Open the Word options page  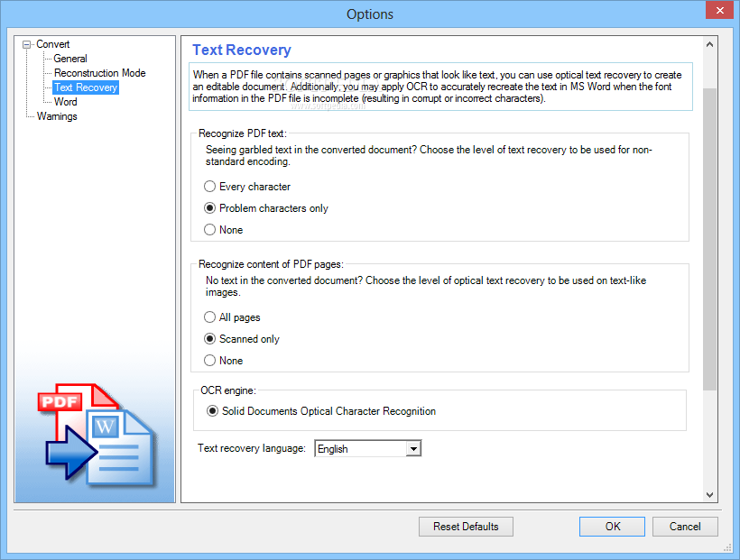point(65,102)
